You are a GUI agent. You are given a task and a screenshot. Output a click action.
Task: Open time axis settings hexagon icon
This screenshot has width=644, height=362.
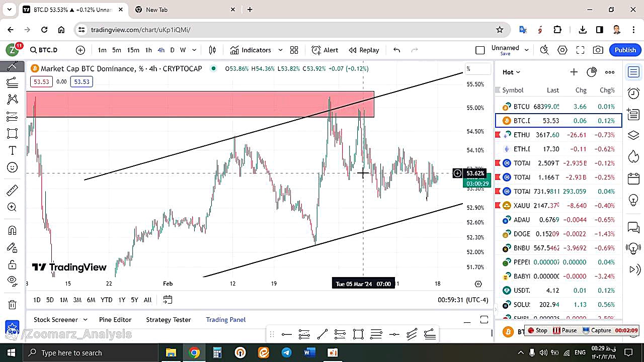[x=478, y=284]
